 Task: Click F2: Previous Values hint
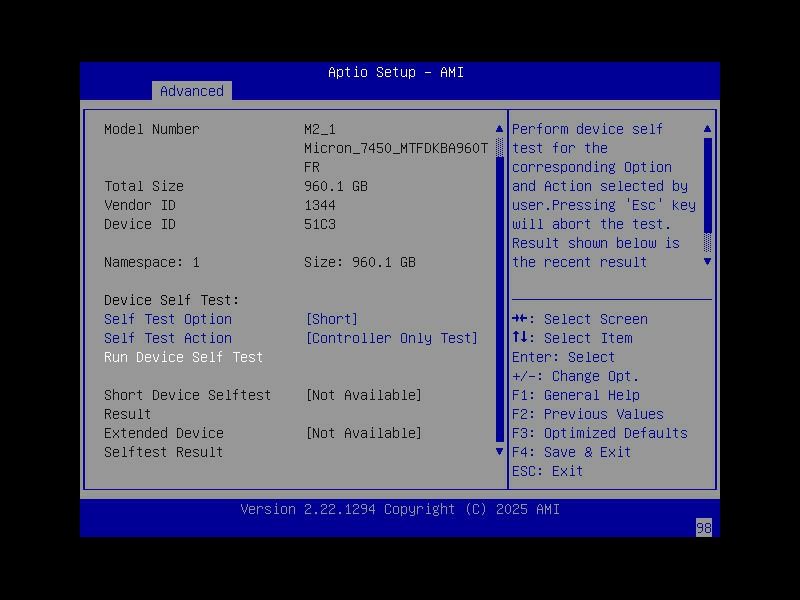point(588,414)
